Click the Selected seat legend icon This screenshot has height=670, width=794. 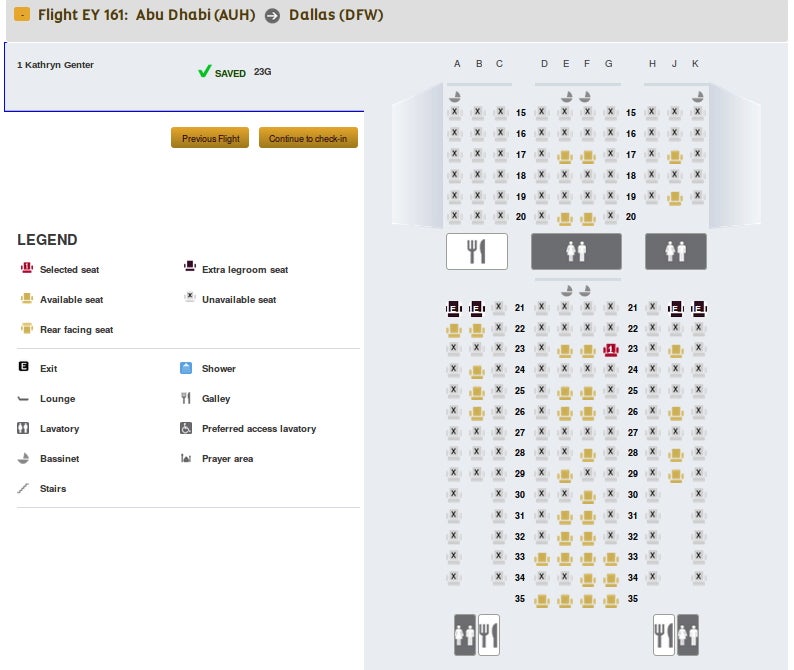(27, 268)
